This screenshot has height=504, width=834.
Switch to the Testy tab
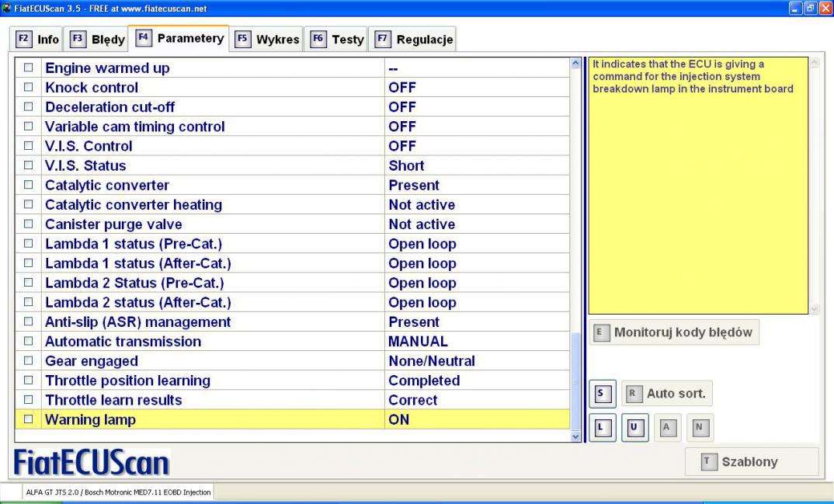[x=336, y=40]
